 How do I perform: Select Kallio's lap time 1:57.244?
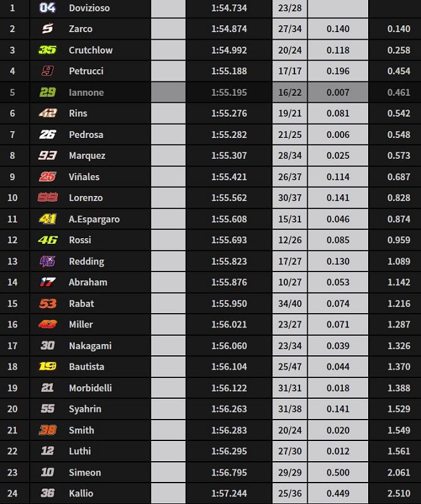(229, 493)
